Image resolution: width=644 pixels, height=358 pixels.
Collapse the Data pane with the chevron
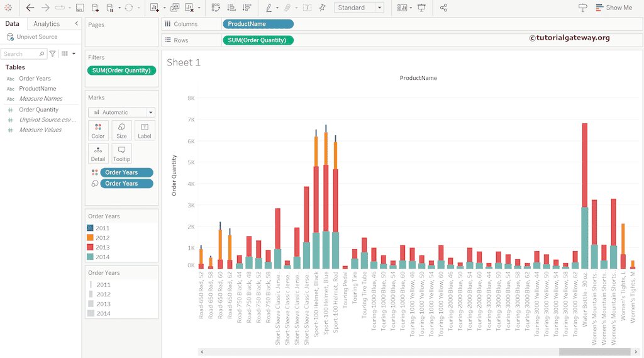point(76,23)
